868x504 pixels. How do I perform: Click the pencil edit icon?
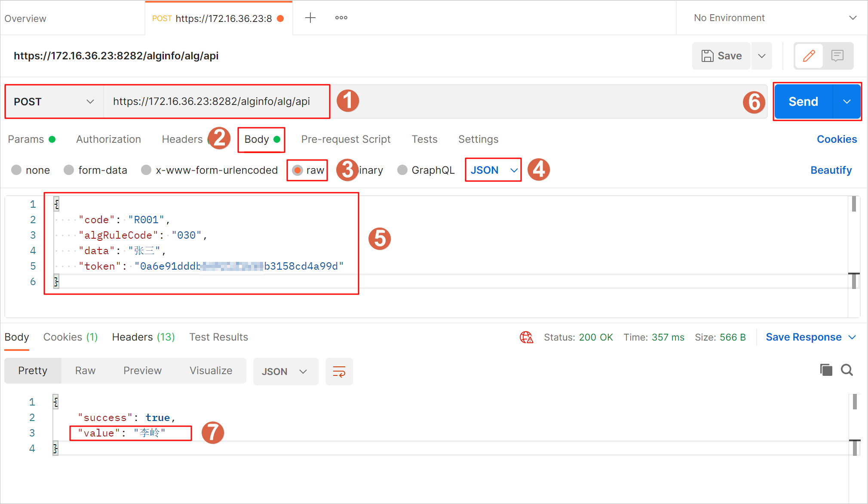[x=809, y=56]
